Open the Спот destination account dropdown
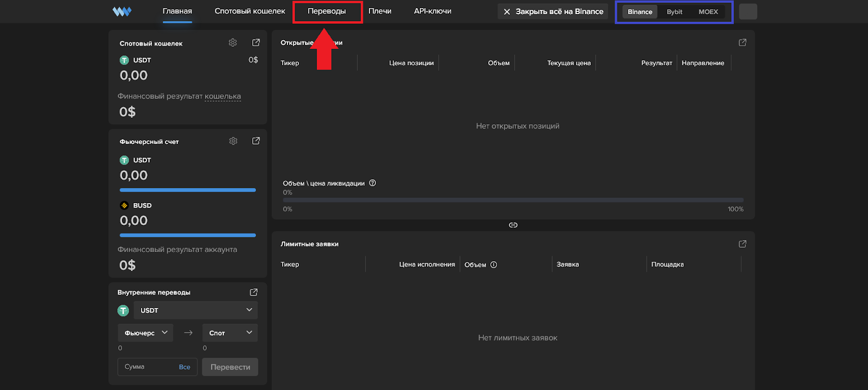Screen dimensions: 868x390 [230, 333]
